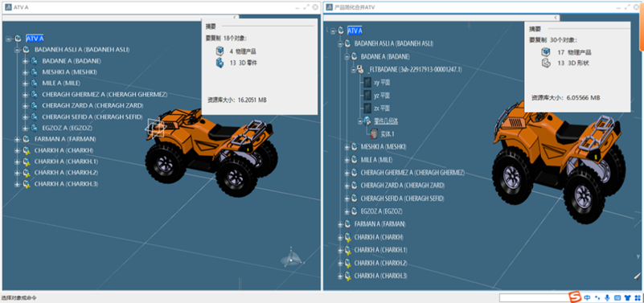Viewport: 644px width, 303px height.
Task: Collapse BADANEH ASLI A in left tree
Action: coord(17,50)
